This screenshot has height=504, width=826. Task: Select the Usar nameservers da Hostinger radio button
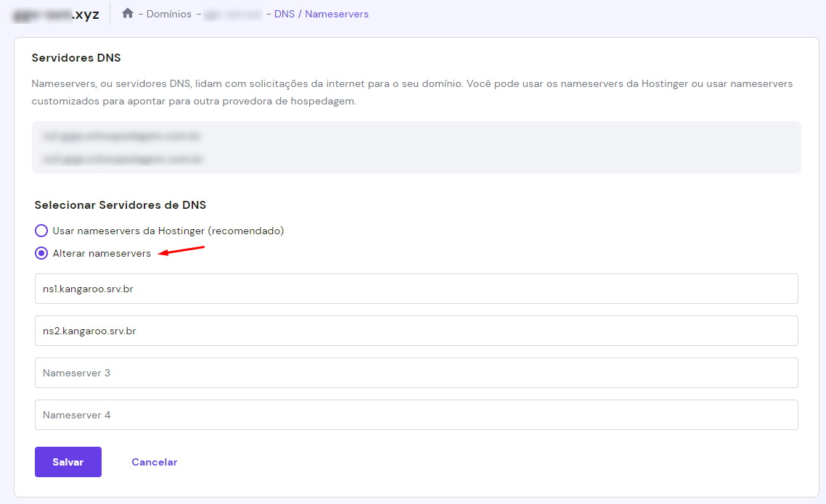pyautogui.click(x=41, y=231)
